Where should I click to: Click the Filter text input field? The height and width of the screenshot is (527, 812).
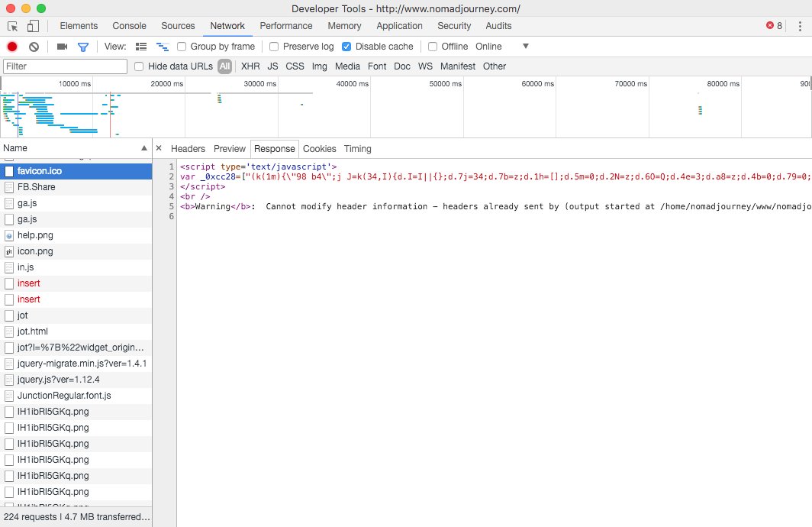click(x=66, y=66)
